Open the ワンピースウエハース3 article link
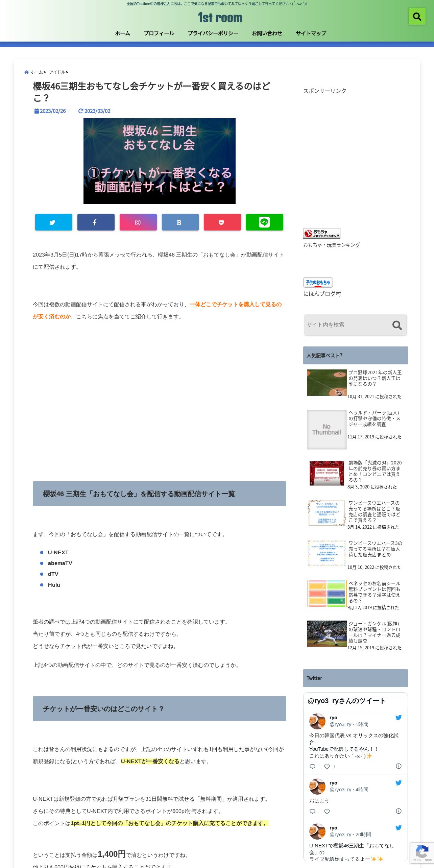The height and width of the screenshot is (868, 434). 375,549
